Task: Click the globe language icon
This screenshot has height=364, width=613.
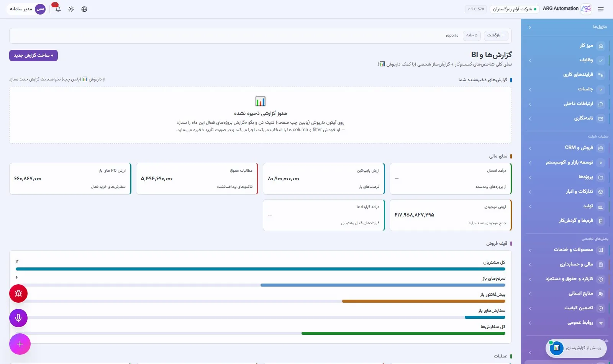Action: (84, 9)
